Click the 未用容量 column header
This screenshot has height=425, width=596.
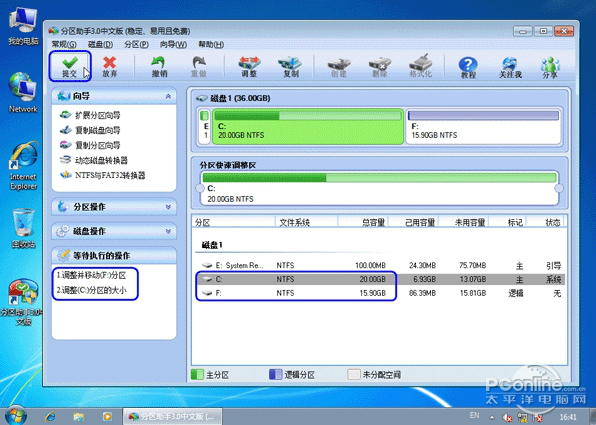click(464, 222)
